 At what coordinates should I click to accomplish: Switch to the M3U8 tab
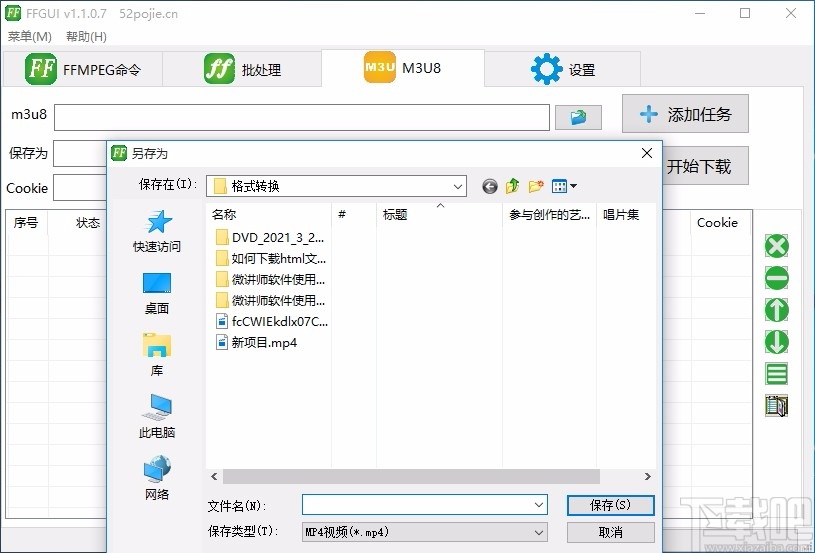click(403, 68)
